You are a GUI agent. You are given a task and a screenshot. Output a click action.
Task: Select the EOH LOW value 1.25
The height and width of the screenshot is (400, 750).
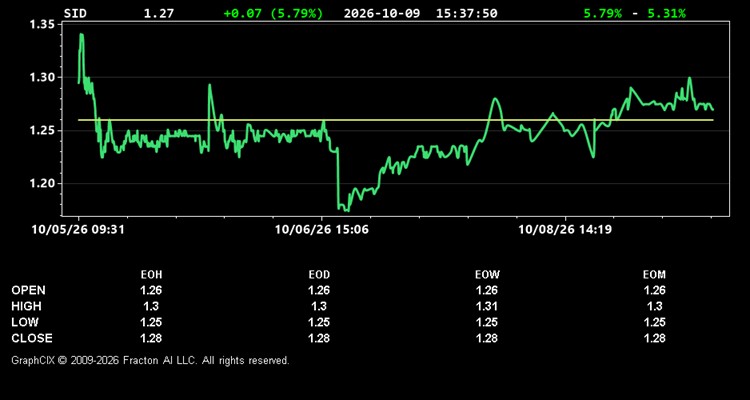coord(151,322)
